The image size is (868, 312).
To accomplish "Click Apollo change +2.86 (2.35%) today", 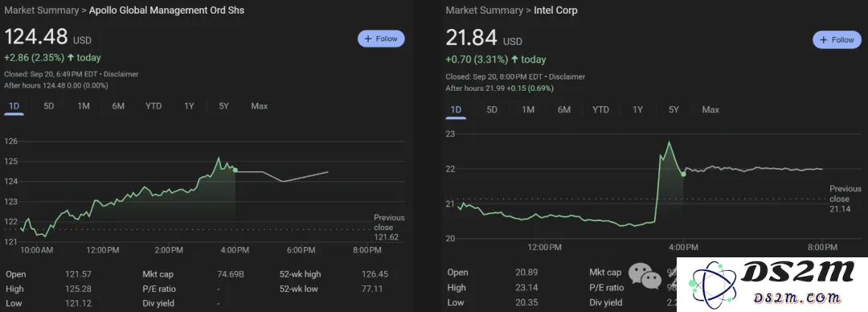I will [x=52, y=58].
